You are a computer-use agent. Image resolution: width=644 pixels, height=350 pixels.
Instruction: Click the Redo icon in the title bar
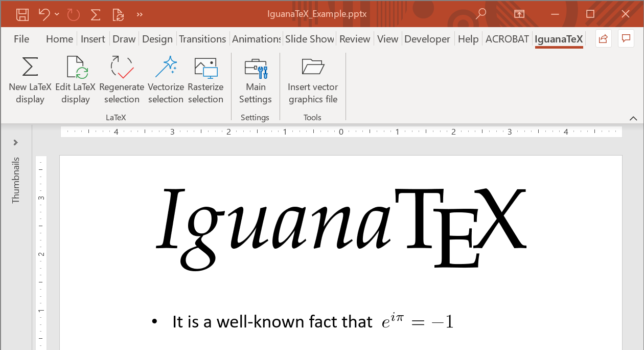pos(74,14)
